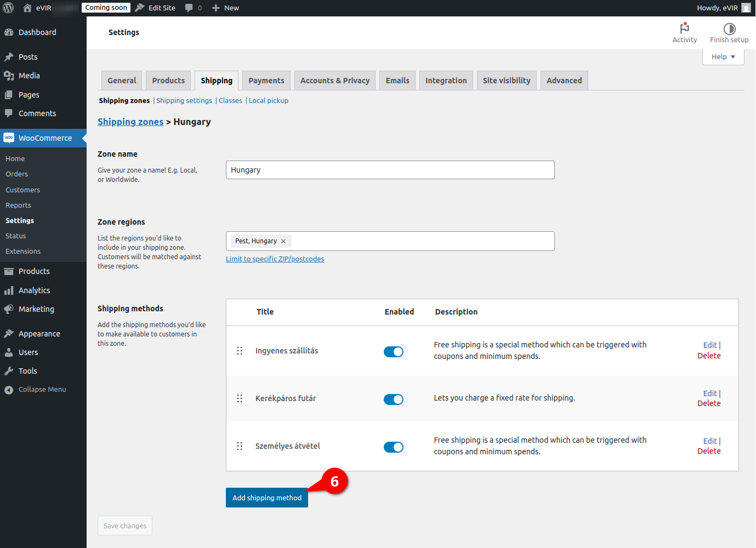
Task: Open WooCommerce Status submenu
Action: point(15,236)
